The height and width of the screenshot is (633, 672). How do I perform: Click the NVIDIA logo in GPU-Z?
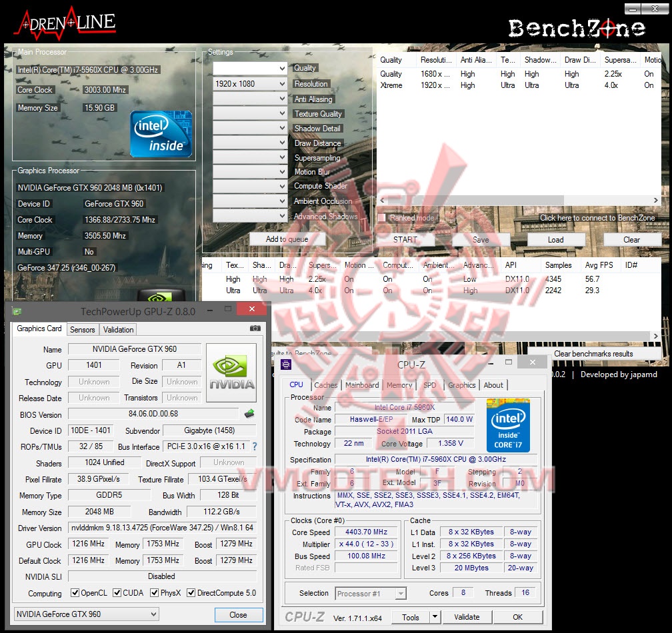[x=231, y=372]
